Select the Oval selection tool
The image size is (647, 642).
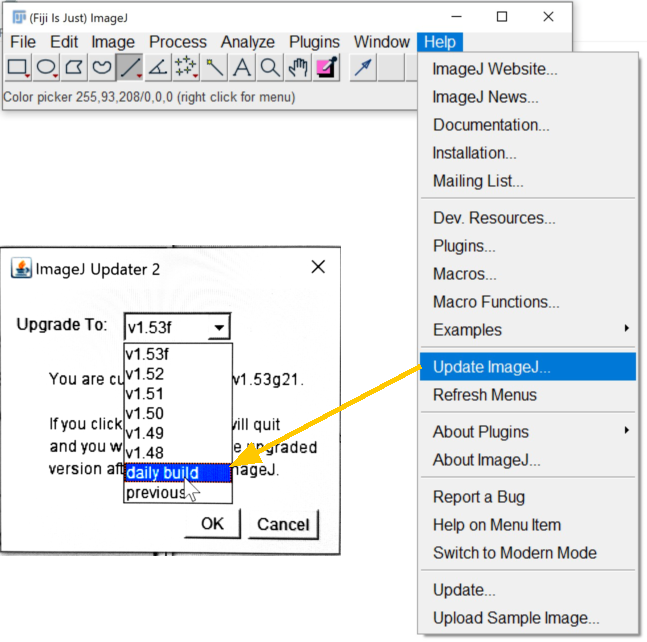coord(46,68)
